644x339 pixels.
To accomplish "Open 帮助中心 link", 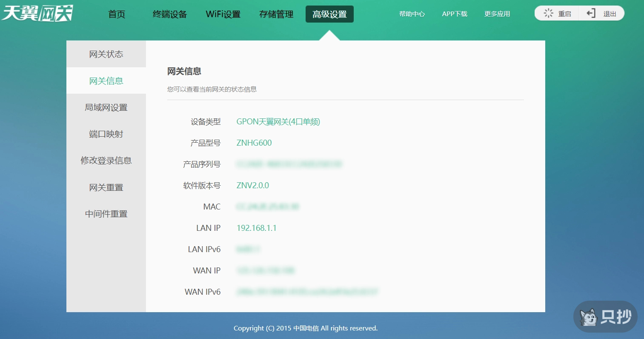I will pyautogui.click(x=412, y=14).
